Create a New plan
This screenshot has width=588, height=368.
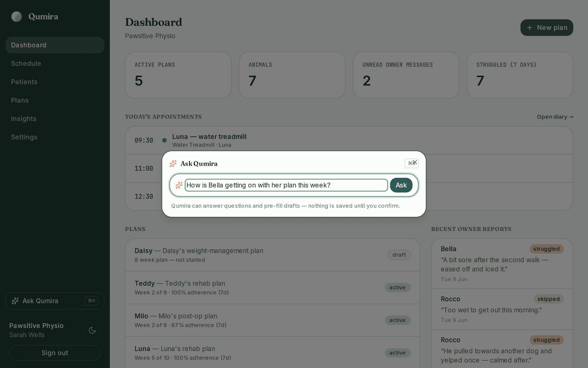(547, 28)
